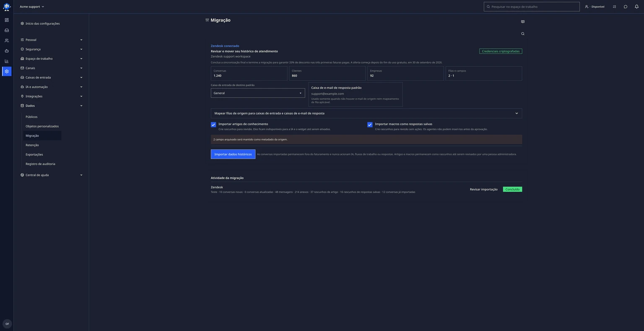Expand the Segurança section chevron
The image size is (644, 331).
click(x=81, y=49)
